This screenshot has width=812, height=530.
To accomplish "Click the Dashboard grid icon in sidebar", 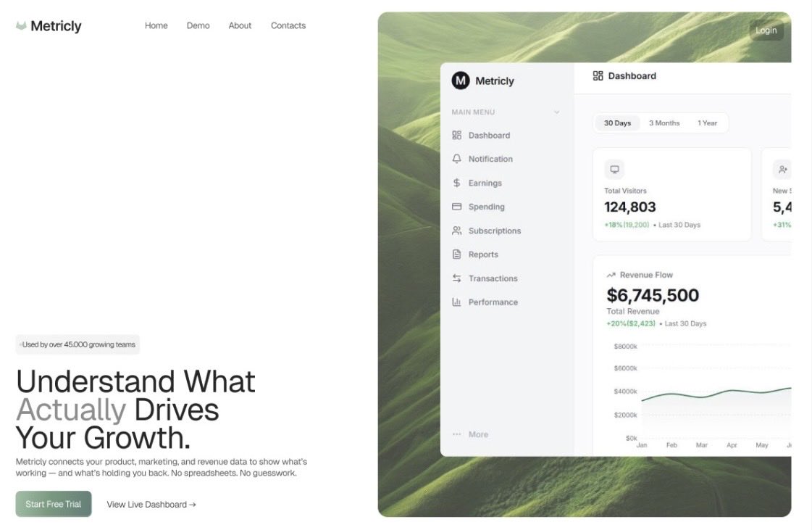I will pyautogui.click(x=457, y=136).
